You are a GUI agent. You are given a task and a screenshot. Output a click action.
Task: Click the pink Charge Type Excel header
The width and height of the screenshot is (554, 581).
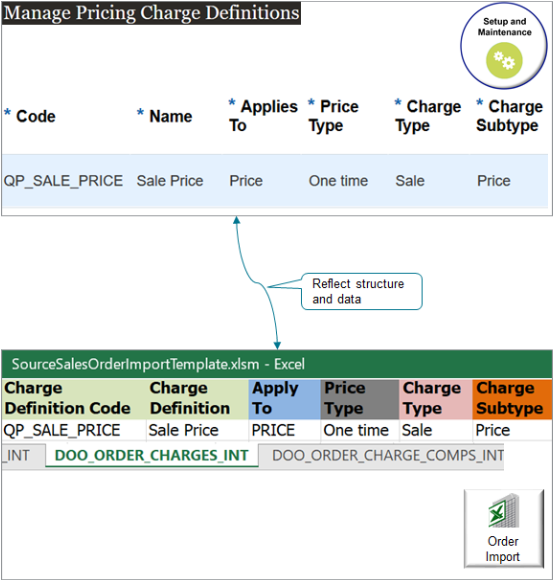[436, 399]
